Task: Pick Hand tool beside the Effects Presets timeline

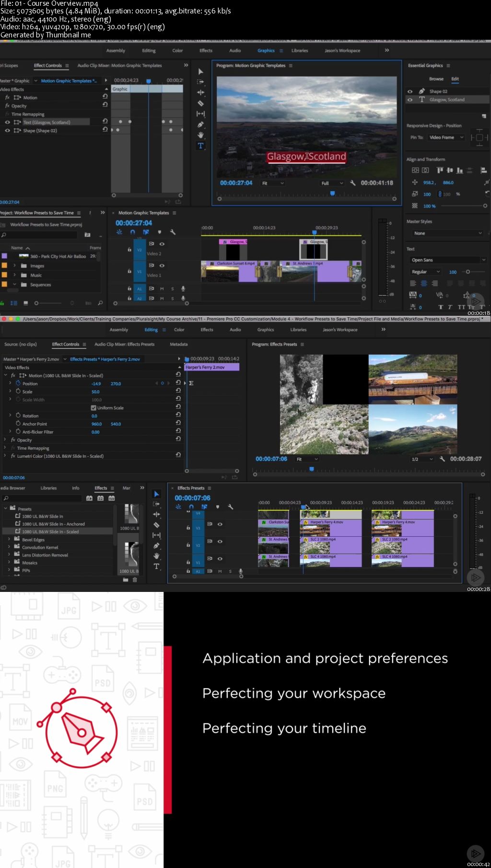Action: [x=156, y=556]
